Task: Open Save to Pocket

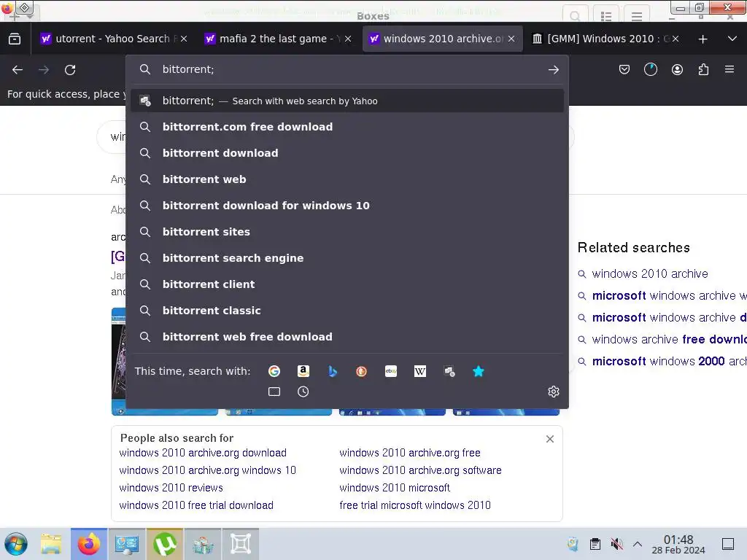Action: point(624,70)
